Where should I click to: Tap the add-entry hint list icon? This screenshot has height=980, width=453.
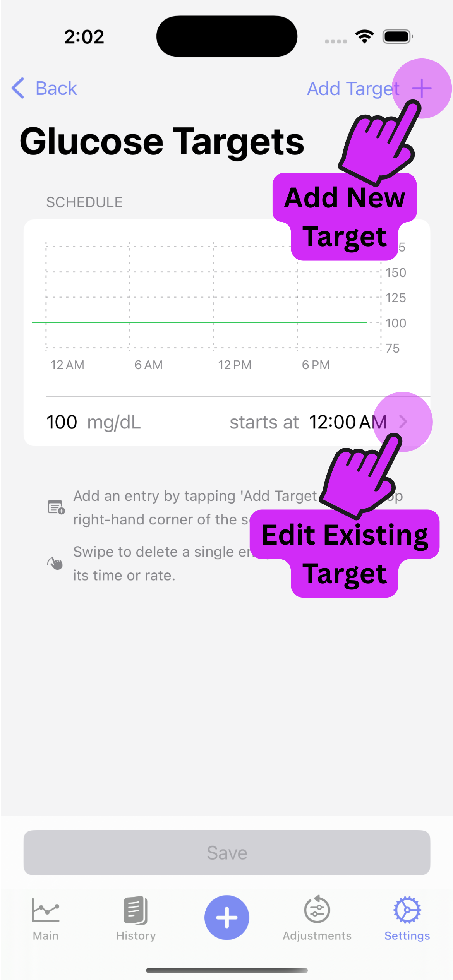pos(56,507)
